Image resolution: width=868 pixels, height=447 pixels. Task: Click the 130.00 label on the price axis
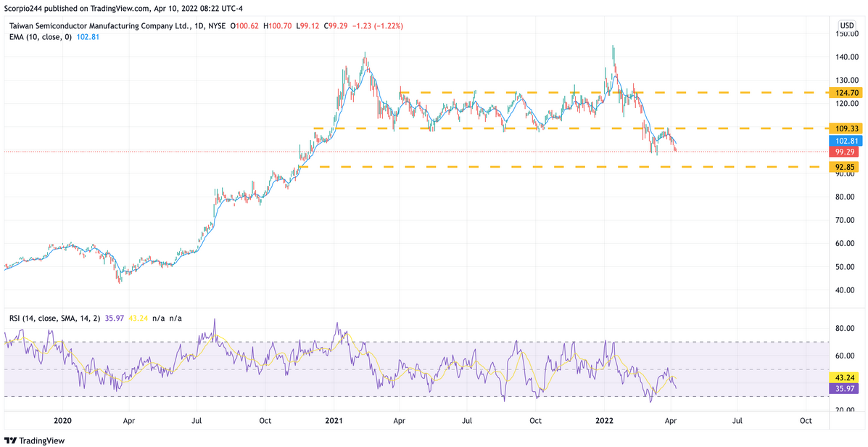(x=846, y=81)
